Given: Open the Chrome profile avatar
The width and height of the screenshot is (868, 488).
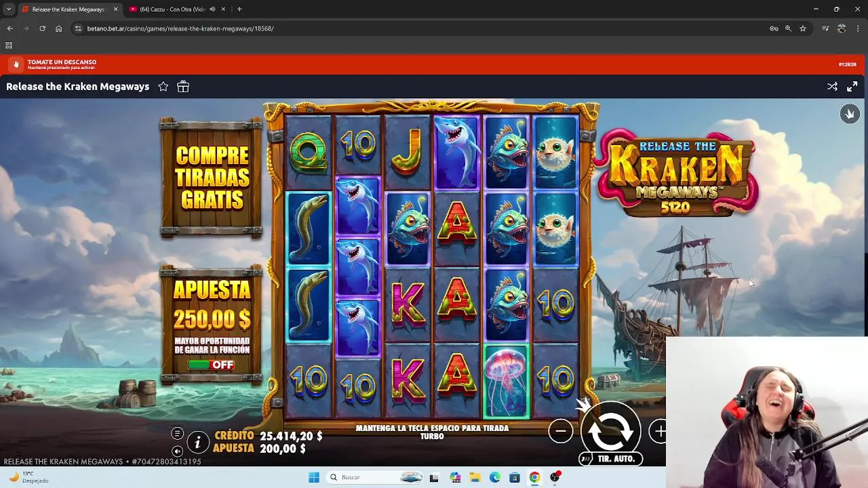Looking at the screenshot, I should pos(842,28).
